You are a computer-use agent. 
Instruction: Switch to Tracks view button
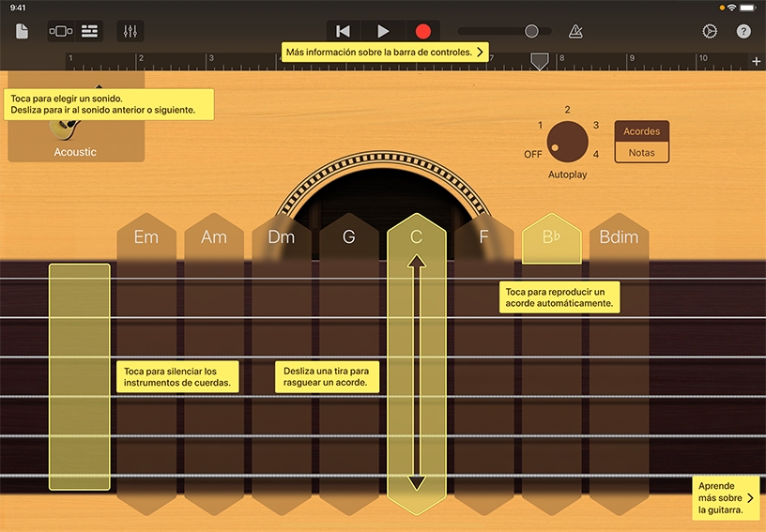(x=89, y=31)
